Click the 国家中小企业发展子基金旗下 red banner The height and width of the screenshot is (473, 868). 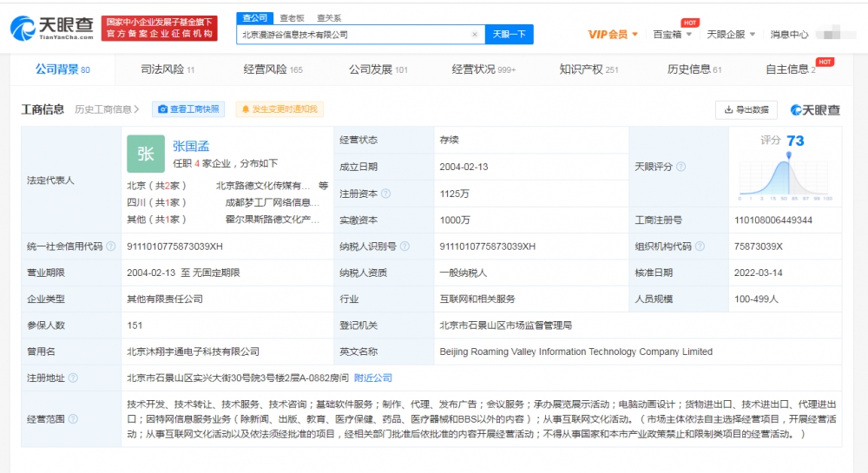(x=160, y=28)
